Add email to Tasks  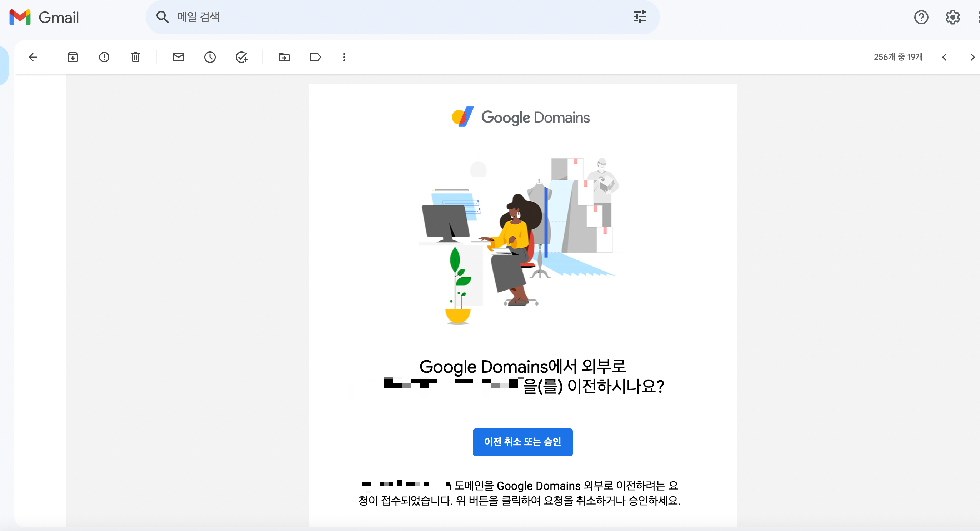242,57
